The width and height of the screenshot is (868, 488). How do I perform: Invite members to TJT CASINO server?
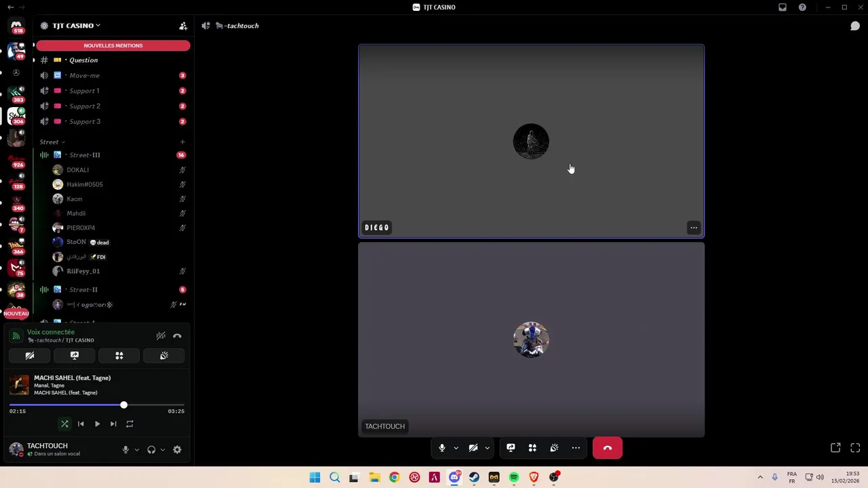click(x=183, y=26)
